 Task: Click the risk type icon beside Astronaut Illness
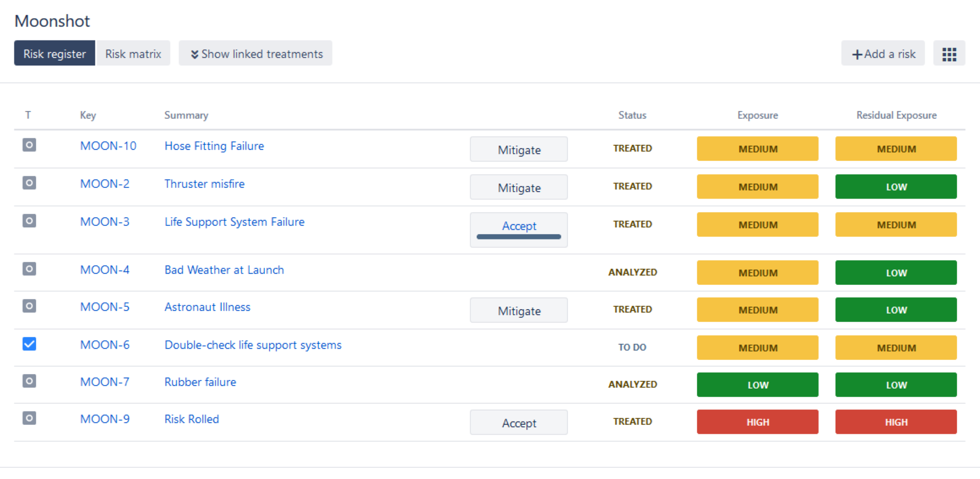(x=29, y=306)
